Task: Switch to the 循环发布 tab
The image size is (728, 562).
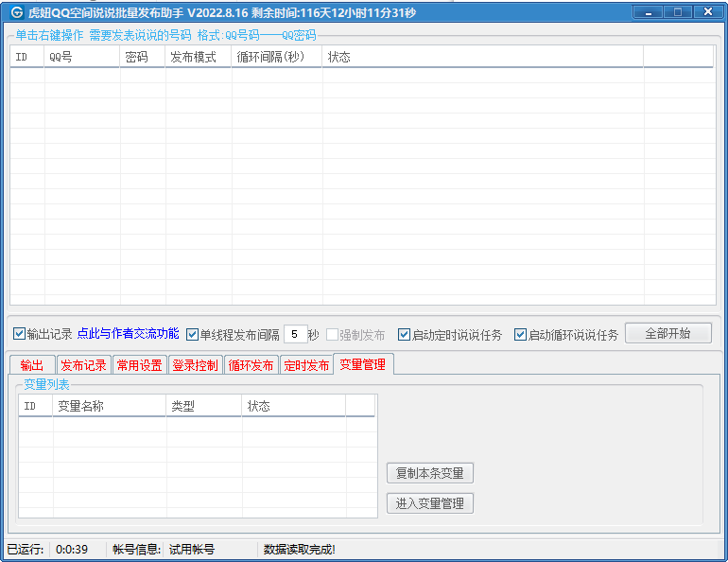Action: (251, 365)
